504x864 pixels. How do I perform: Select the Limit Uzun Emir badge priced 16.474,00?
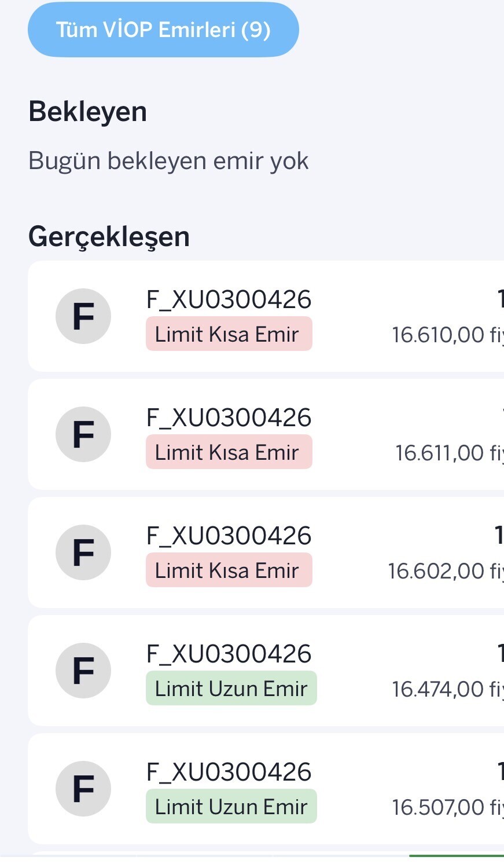[231, 689]
